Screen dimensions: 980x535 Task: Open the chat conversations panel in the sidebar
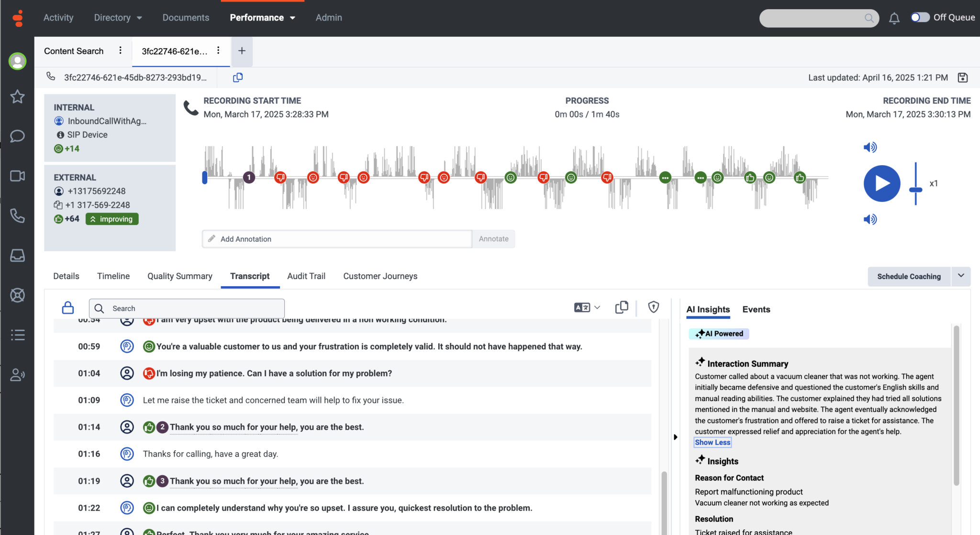point(18,136)
